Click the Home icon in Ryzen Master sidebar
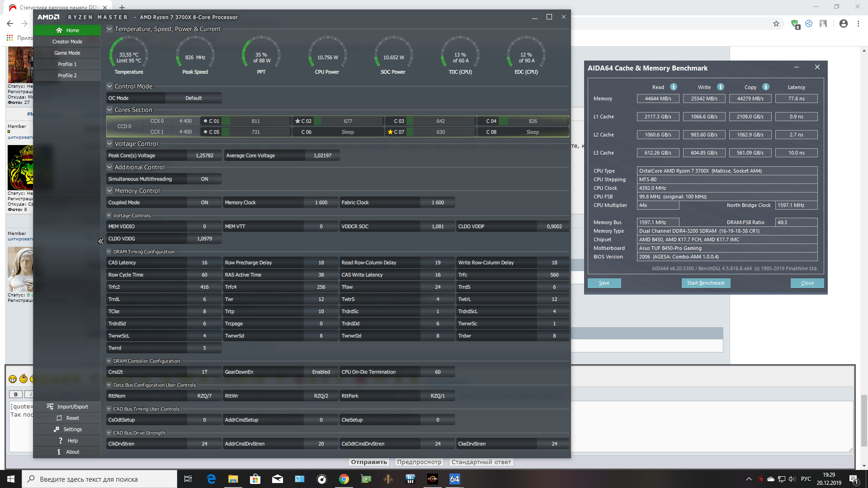Screen dimensions: 868x488 [x=59, y=30]
